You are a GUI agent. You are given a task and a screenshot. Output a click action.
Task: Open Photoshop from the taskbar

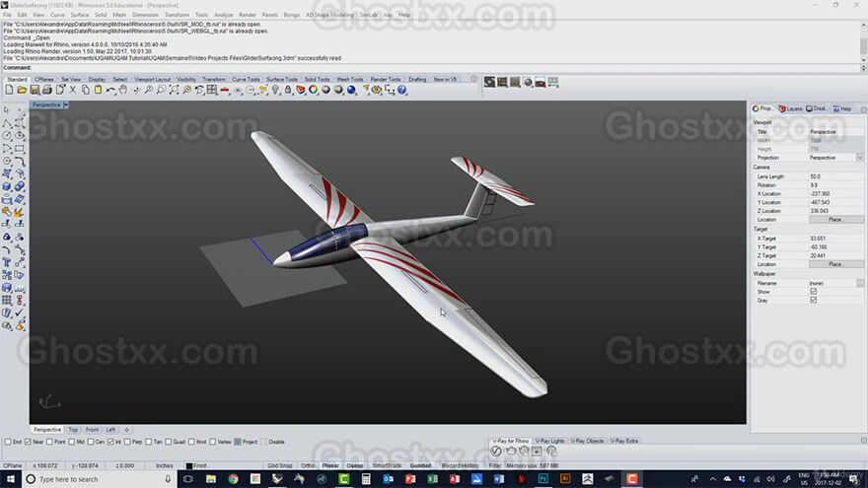pos(543,479)
